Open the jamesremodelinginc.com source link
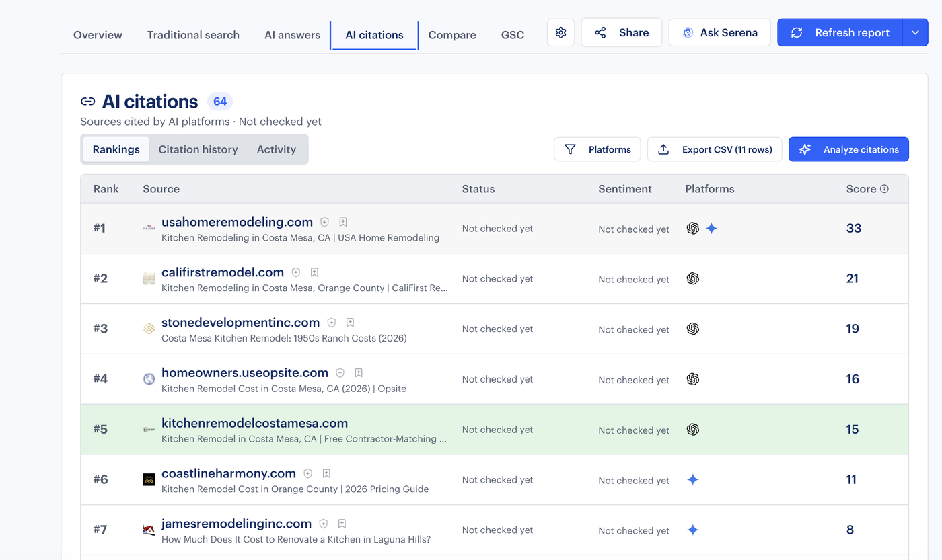The image size is (942, 560). tap(236, 524)
